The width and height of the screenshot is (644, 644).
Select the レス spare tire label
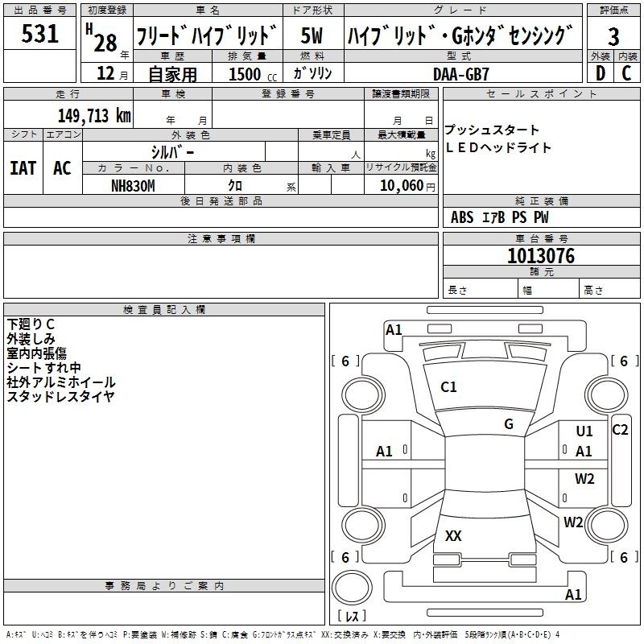(351, 617)
